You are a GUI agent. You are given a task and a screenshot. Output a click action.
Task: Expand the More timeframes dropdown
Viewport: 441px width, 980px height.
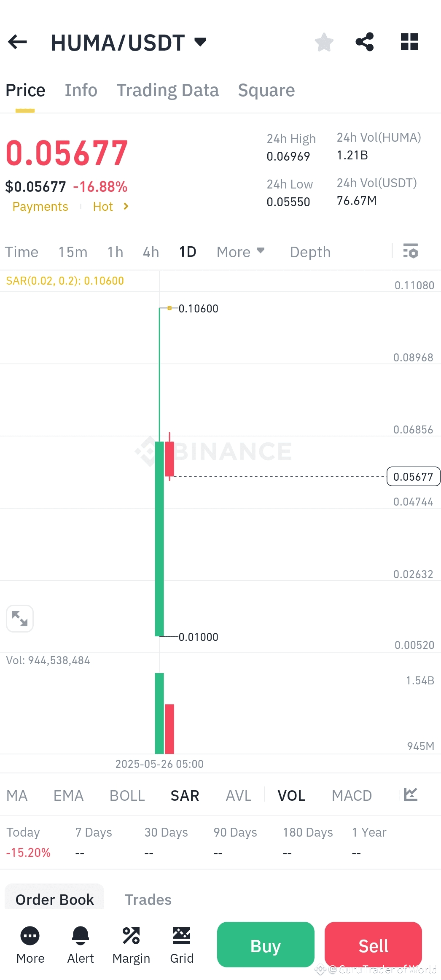click(240, 252)
